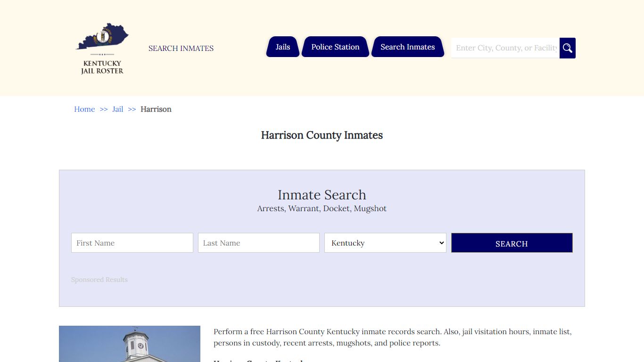Click the Arrests, Warrant, Docket, Mugshot subtitle
644x362 pixels.
322,208
